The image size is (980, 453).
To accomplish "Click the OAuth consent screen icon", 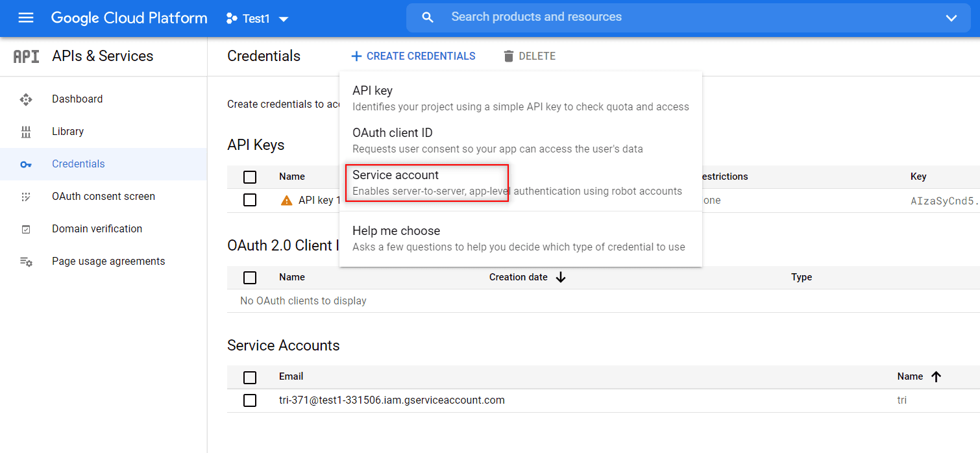I will click(26, 197).
